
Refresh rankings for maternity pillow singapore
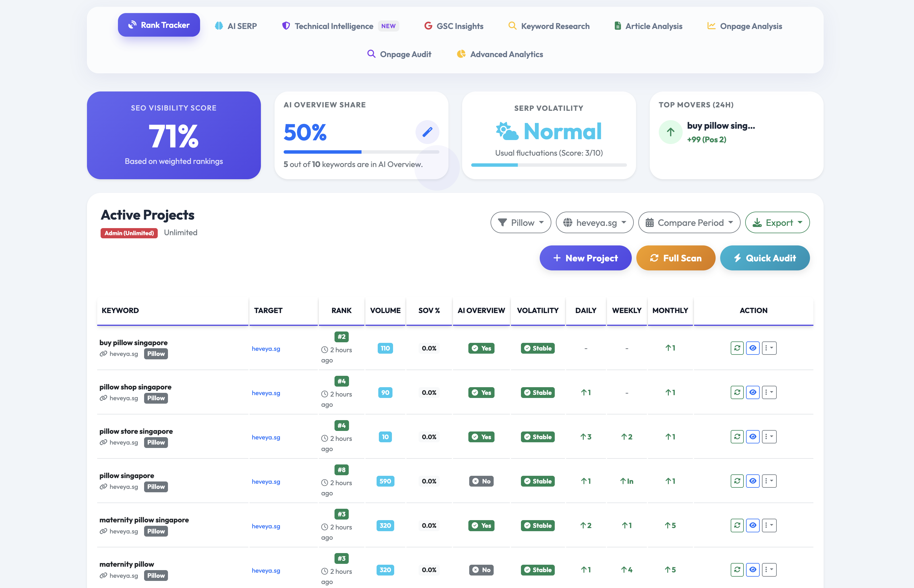point(737,526)
